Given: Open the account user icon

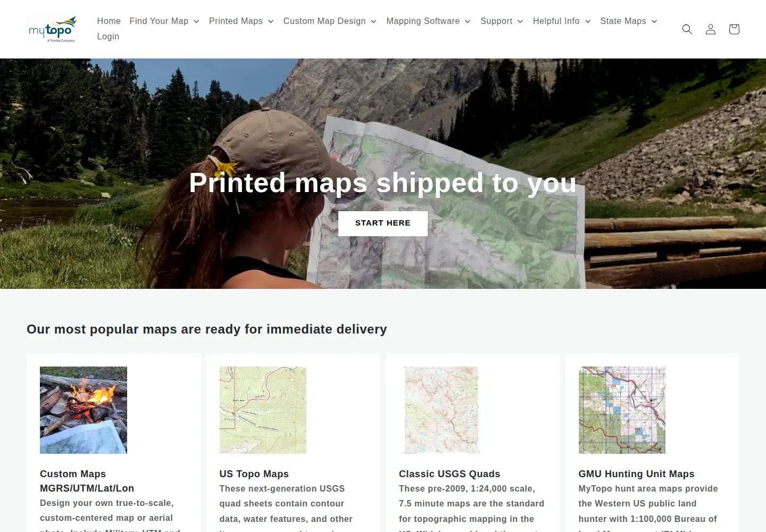Looking at the screenshot, I should click(711, 29).
